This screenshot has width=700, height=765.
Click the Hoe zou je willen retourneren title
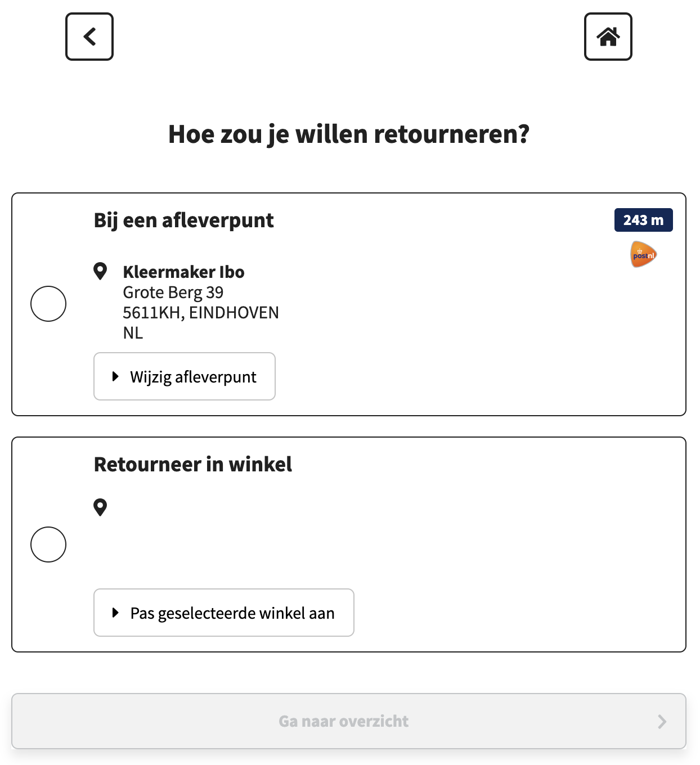point(349,134)
